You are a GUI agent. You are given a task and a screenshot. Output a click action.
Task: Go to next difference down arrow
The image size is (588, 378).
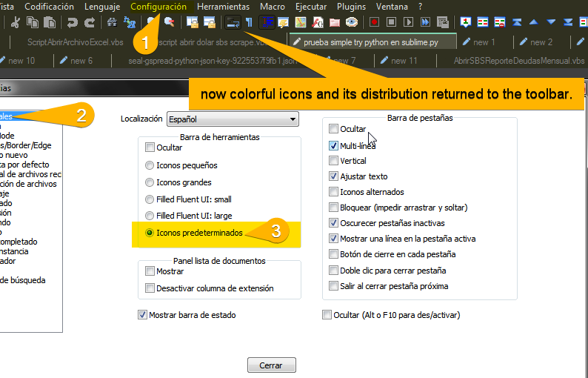coord(551,22)
